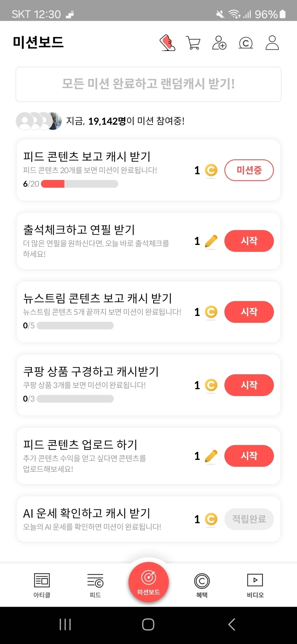Open the shopping cart
Viewport: 297px width, 644px height.
(193, 43)
